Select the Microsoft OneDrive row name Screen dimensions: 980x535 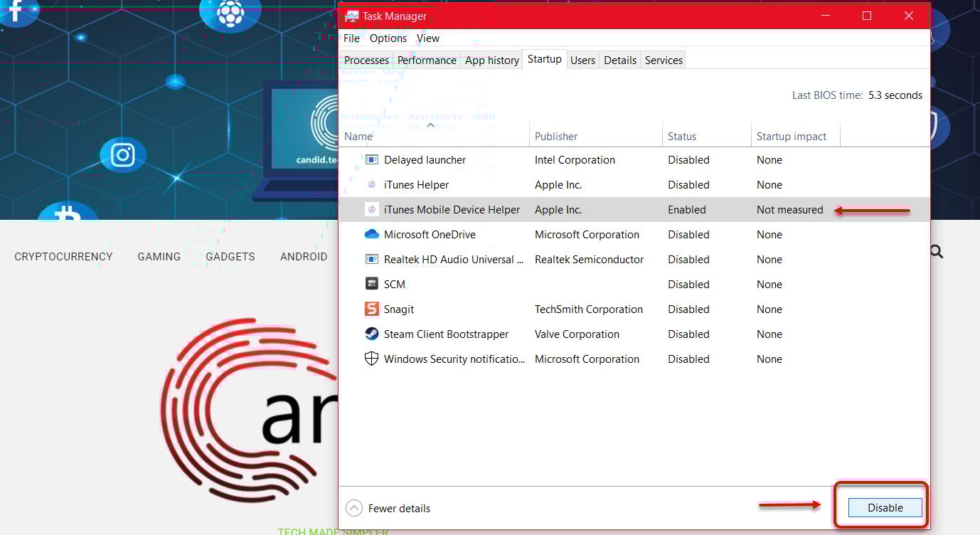(430, 235)
